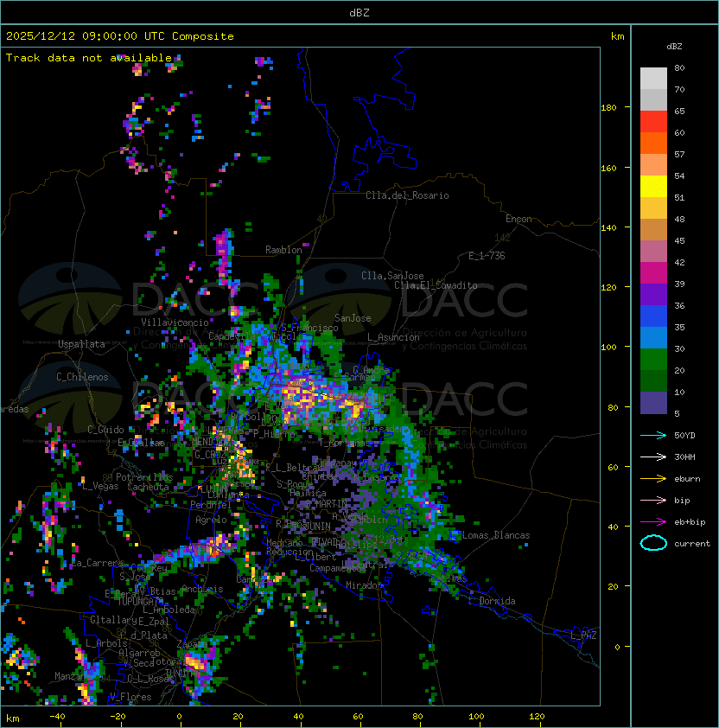Click the 'C_Chilenos' map label
Image resolution: width=719 pixels, height=728 pixels.
(82, 377)
